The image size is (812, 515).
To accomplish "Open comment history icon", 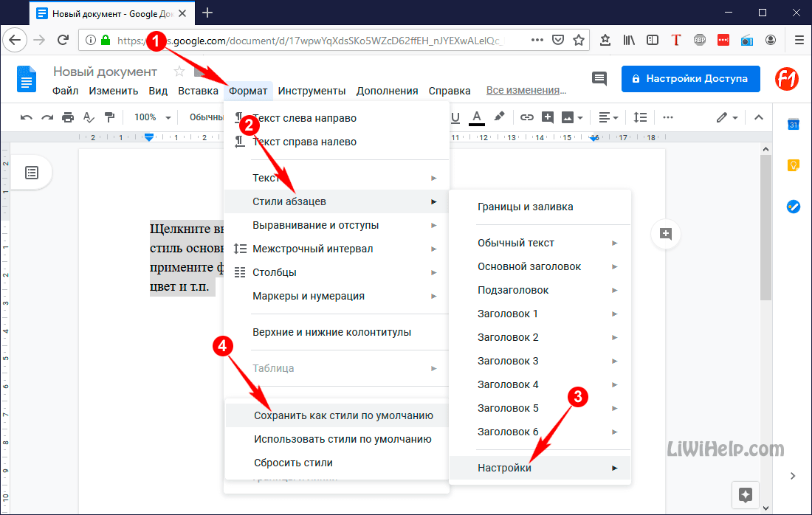I will (599, 79).
